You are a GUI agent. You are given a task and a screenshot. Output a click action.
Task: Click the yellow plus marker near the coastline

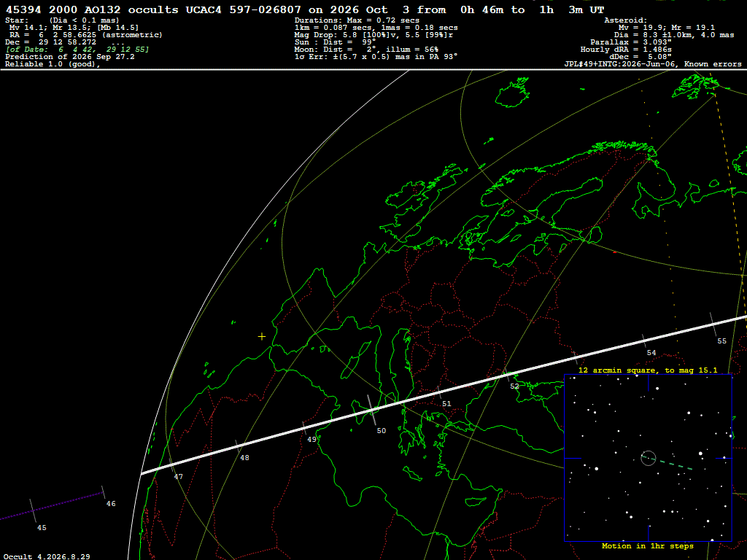pyautogui.click(x=262, y=337)
